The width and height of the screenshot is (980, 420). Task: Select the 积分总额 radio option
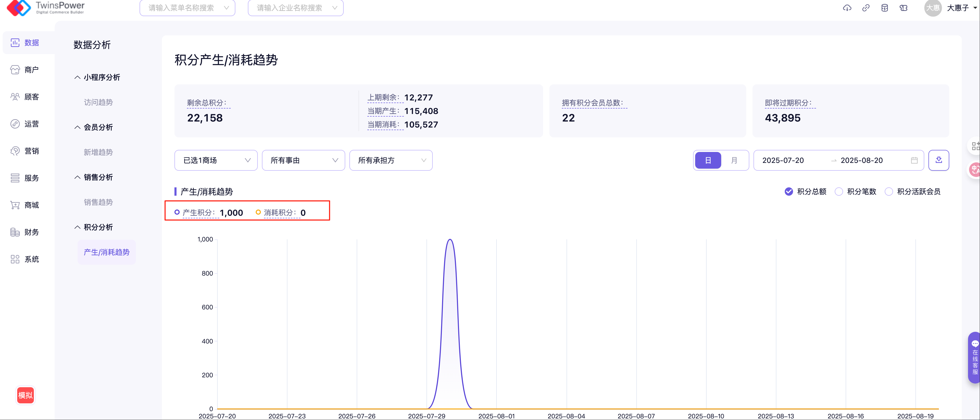pyautogui.click(x=789, y=192)
